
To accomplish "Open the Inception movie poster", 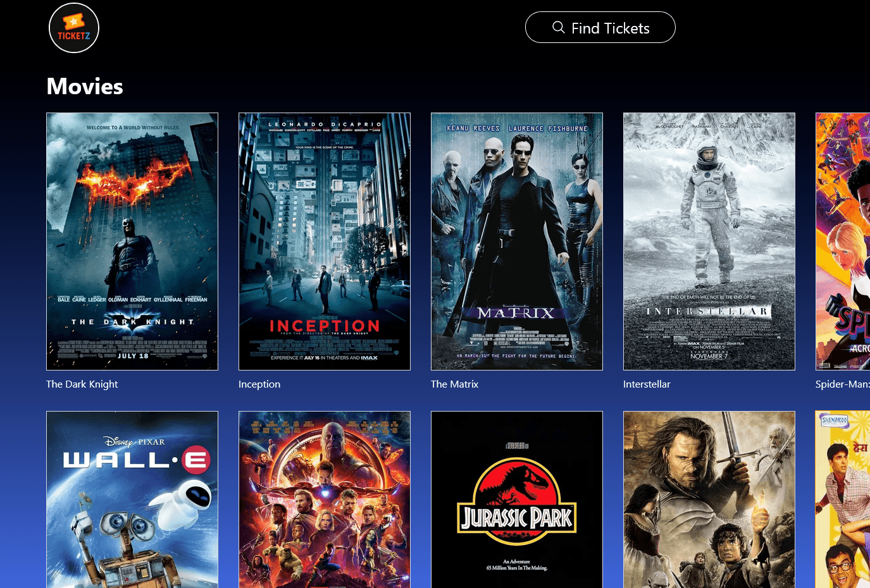I will [x=325, y=242].
